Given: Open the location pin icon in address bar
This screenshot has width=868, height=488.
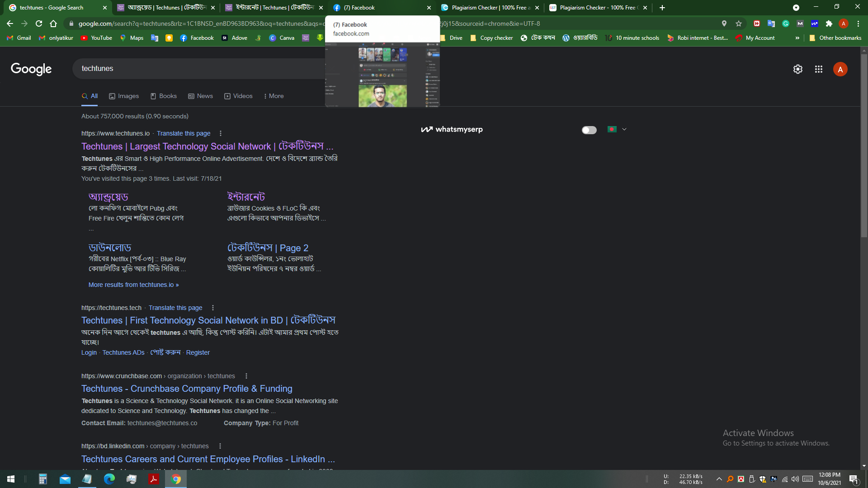Looking at the screenshot, I should tap(724, 23).
